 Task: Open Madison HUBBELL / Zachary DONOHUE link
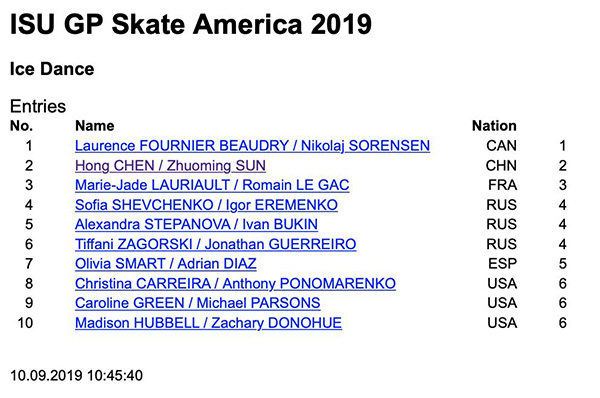click(x=208, y=323)
